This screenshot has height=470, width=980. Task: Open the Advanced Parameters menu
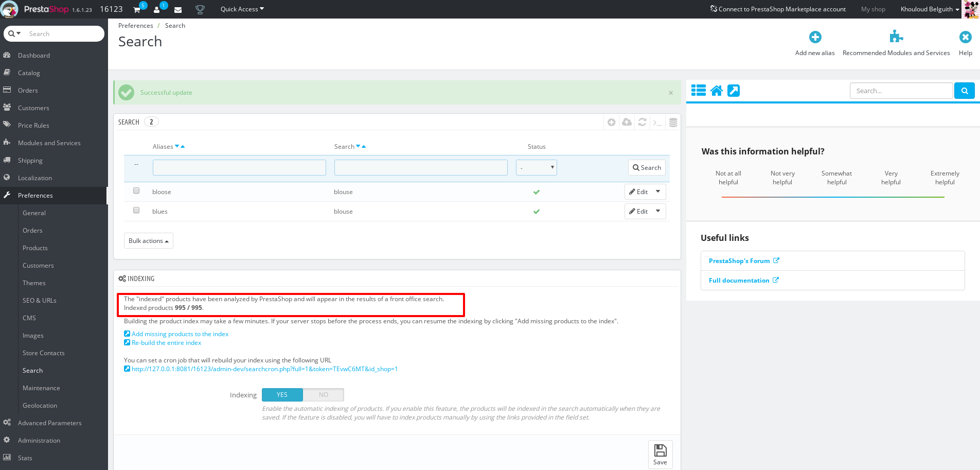pos(50,423)
